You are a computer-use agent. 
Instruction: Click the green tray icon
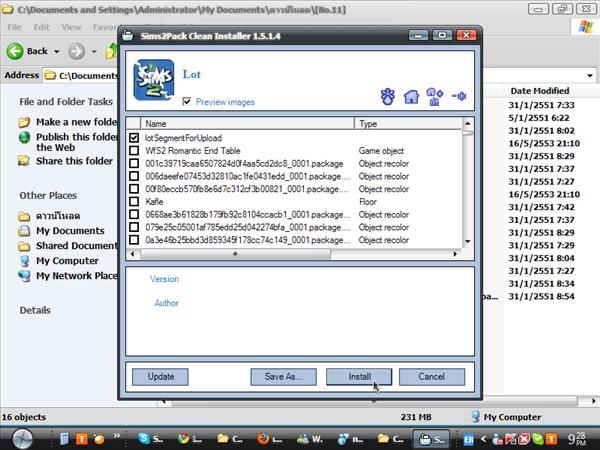pos(538,439)
